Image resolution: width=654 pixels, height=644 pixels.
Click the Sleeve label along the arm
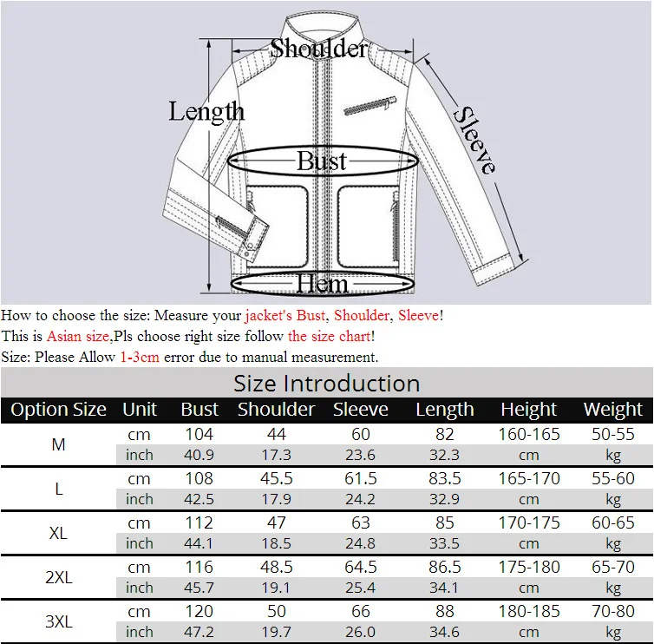click(475, 140)
